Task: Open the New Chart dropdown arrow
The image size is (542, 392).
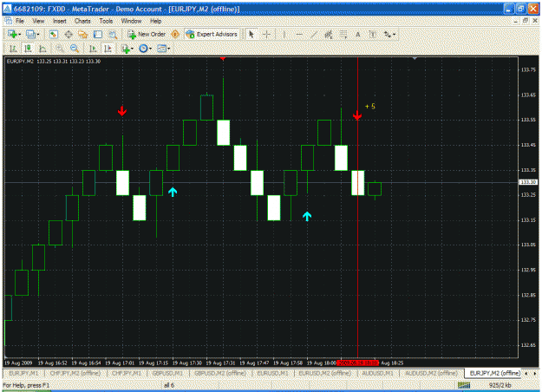Action: (20, 35)
